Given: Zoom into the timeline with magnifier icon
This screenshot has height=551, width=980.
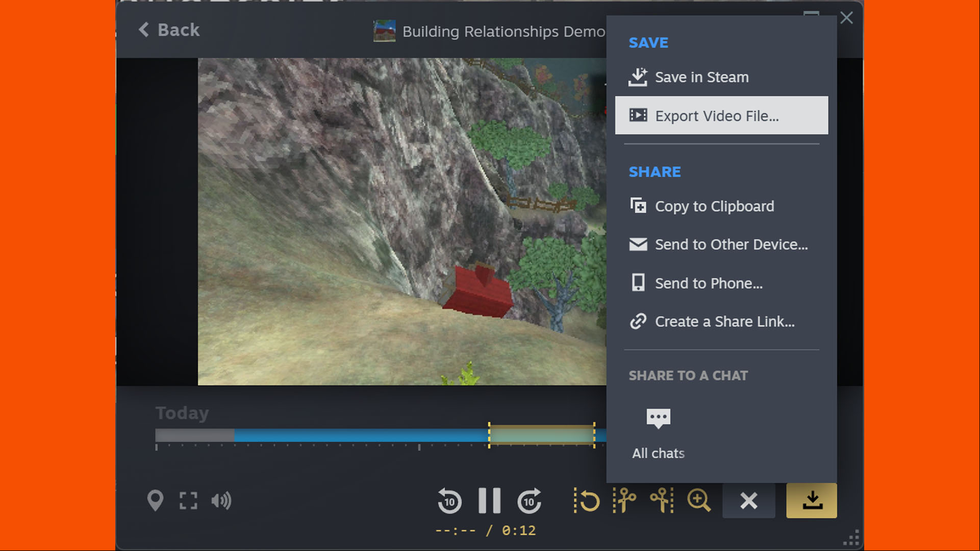Looking at the screenshot, I should [x=698, y=501].
